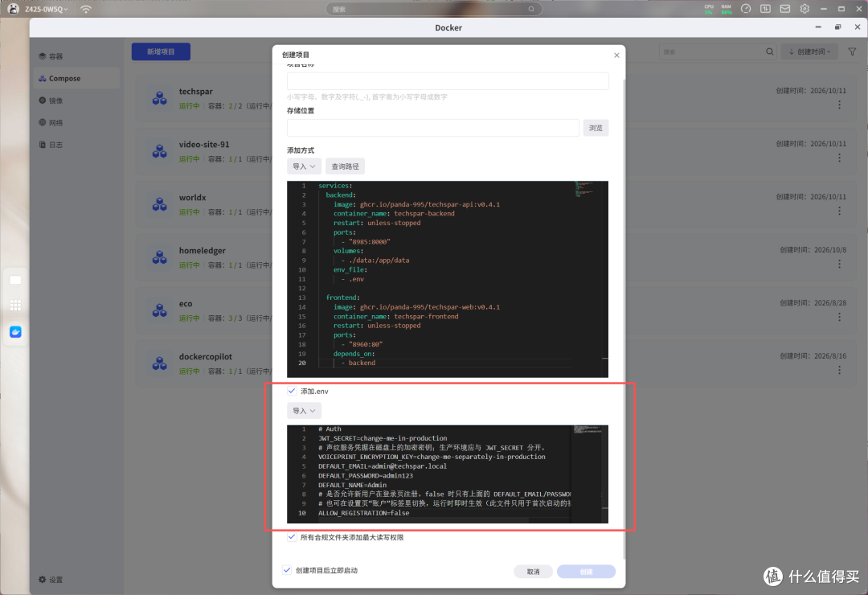Select Compose in the Docker sidebar
Viewport: 868px width, 595px height.
click(x=76, y=78)
